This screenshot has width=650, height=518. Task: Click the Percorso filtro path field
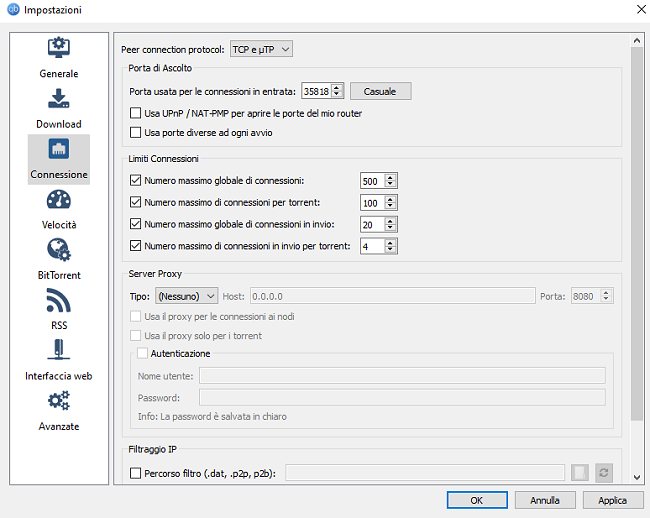click(x=425, y=473)
